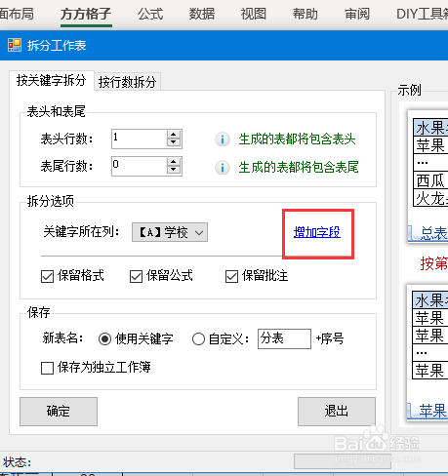The image size is (448, 476).
Task: Click the 状态 label in status bar
Action: pyautogui.click(x=17, y=462)
